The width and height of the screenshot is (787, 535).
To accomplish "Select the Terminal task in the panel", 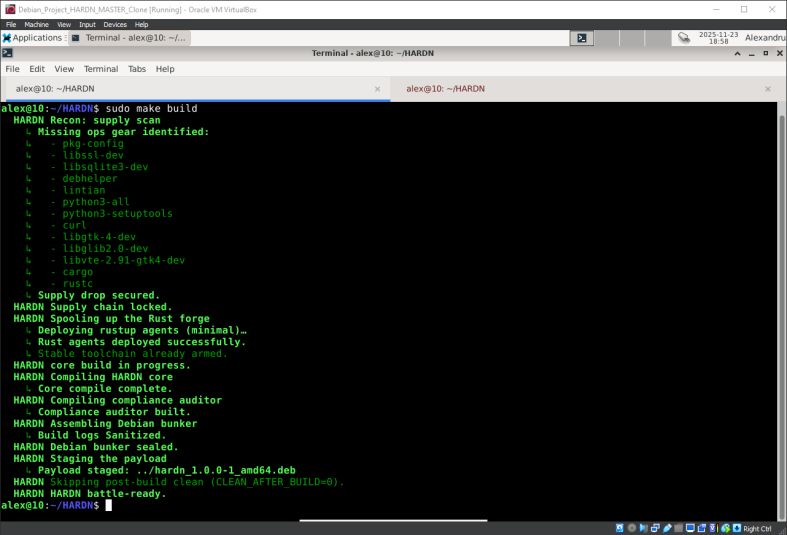I will pyautogui.click(x=129, y=38).
